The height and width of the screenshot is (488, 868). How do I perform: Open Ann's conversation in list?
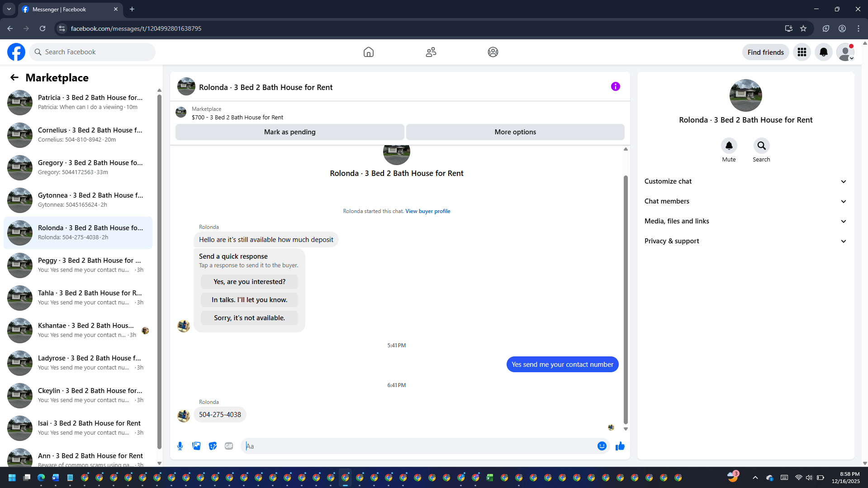[x=78, y=457]
